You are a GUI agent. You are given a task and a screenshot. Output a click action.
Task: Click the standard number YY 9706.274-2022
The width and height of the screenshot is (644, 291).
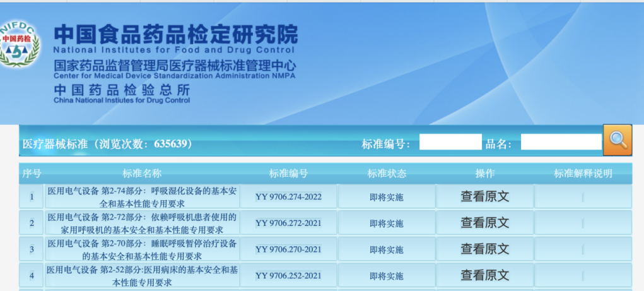[x=288, y=197]
